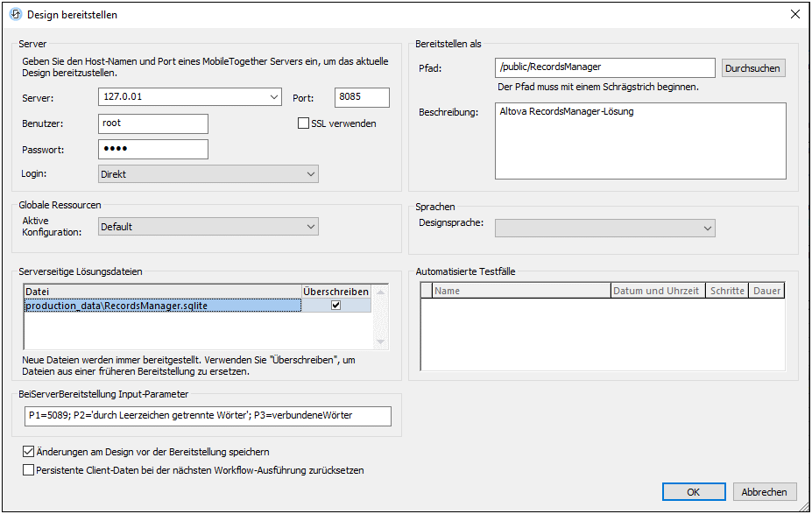Viewport: 812px width, 514px height.
Task: Click the MobileTogether app icon in title bar
Action: 14,14
